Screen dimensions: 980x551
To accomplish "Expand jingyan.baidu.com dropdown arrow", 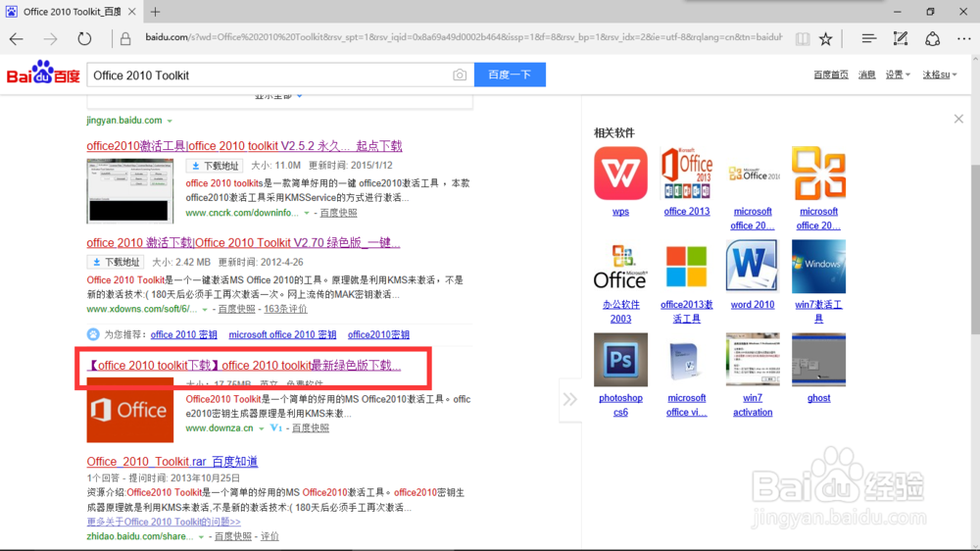I will (x=170, y=121).
